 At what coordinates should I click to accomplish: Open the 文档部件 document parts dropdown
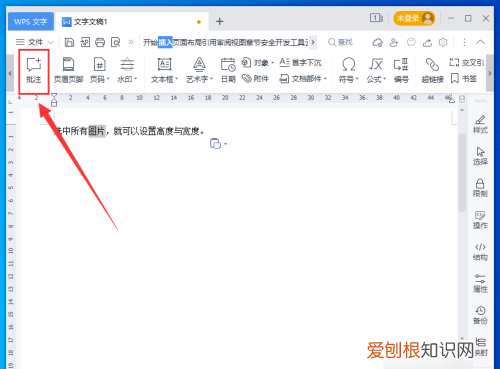303,79
